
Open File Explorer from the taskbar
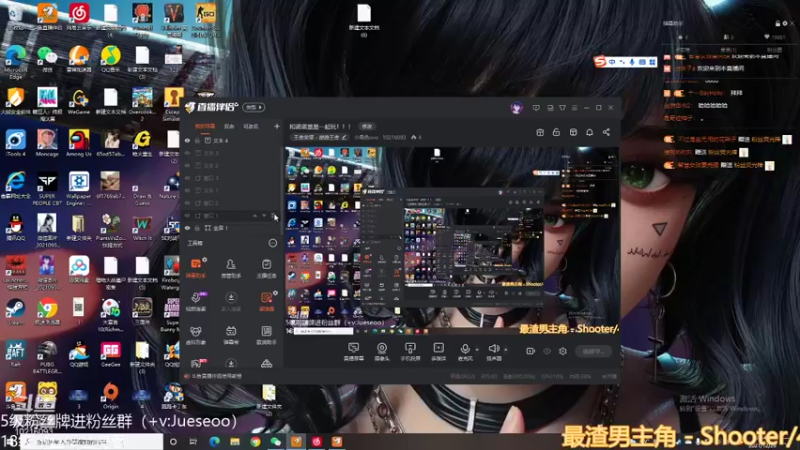235,442
